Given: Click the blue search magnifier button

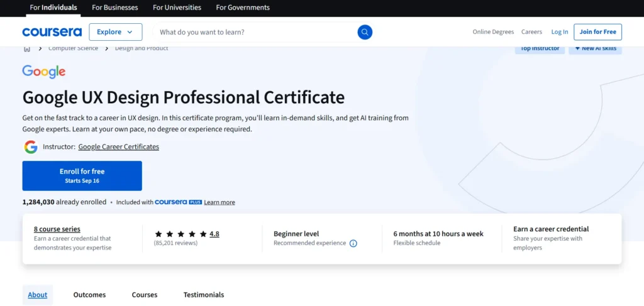Looking at the screenshot, I should pos(365,32).
